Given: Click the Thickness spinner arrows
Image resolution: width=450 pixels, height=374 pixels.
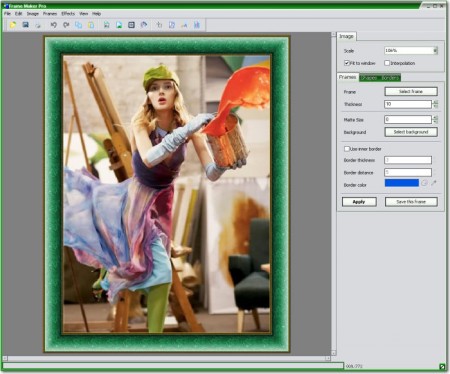Looking at the screenshot, I should click(x=435, y=104).
